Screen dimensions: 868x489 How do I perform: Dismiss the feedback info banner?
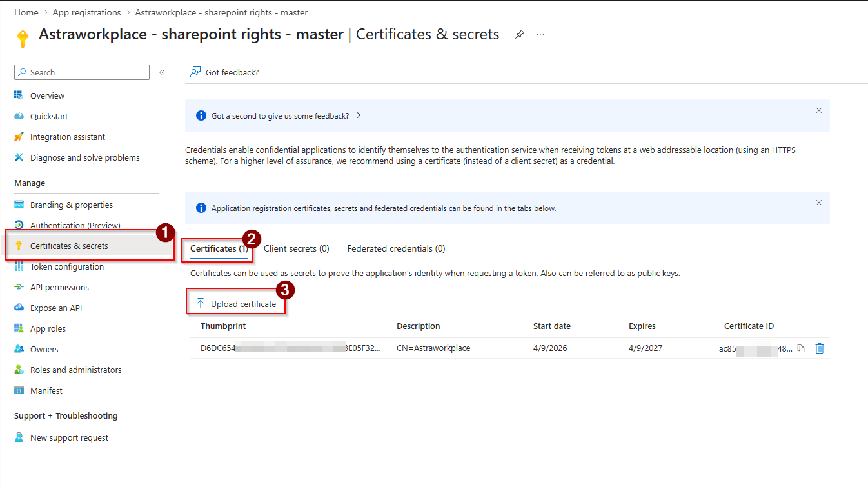tap(818, 110)
